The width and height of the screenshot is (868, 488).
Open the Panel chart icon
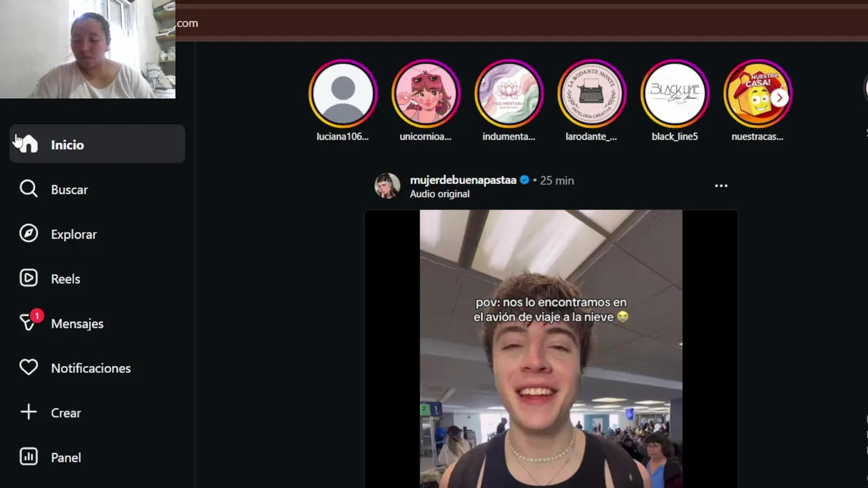pyautogui.click(x=28, y=457)
